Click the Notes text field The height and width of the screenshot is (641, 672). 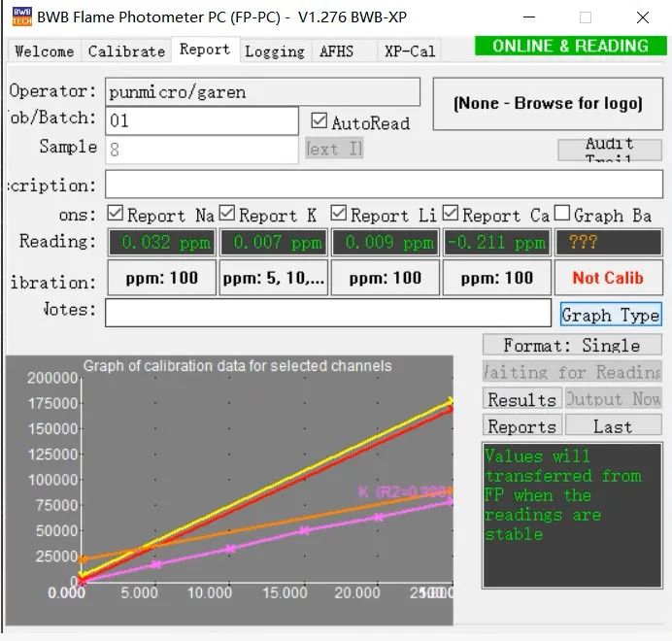328,312
